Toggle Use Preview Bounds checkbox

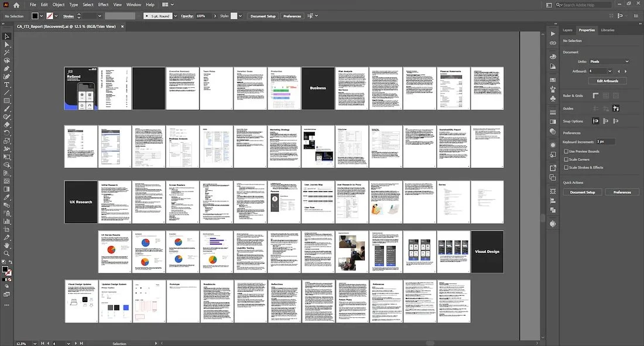click(x=566, y=151)
